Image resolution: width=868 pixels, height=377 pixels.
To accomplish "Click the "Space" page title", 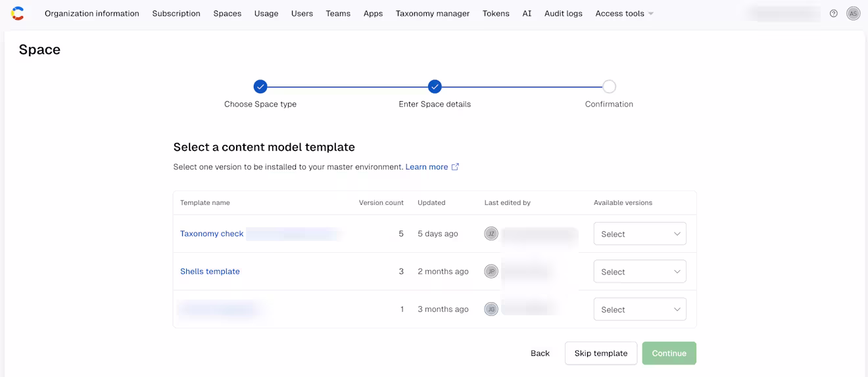I will (x=39, y=49).
